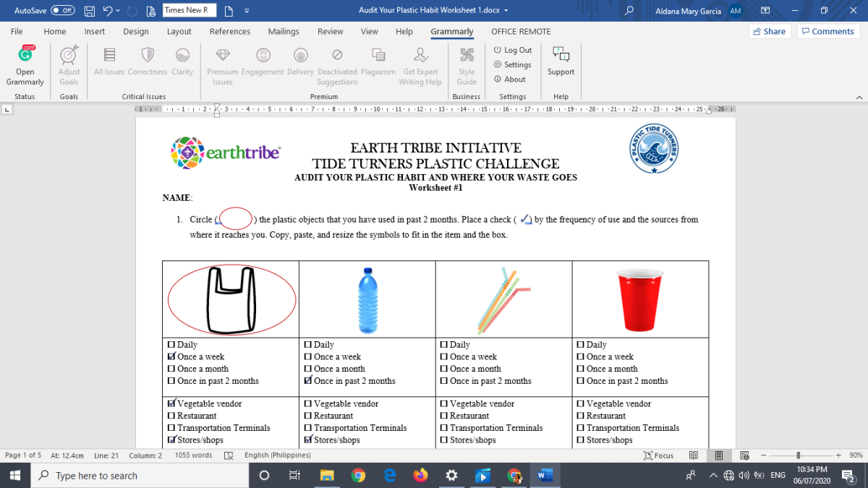This screenshot has width=868, height=488.
Task: Click the Share button
Action: coord(770,31)
